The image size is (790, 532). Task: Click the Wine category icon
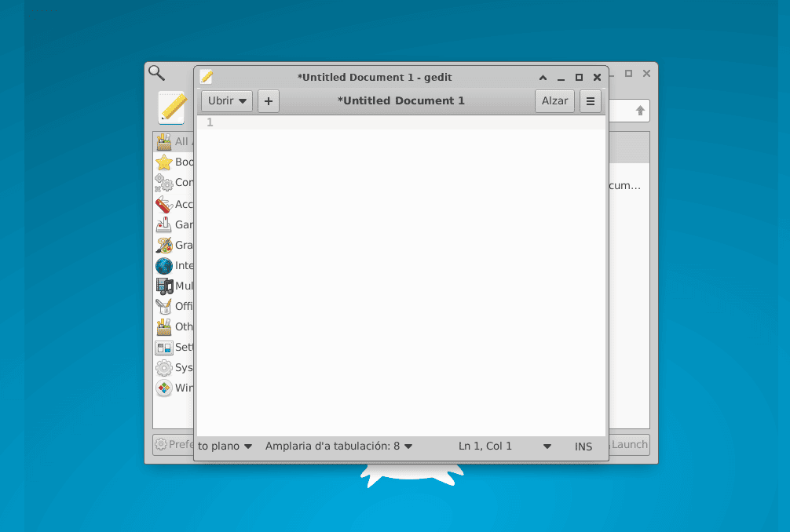pos(163,388)
